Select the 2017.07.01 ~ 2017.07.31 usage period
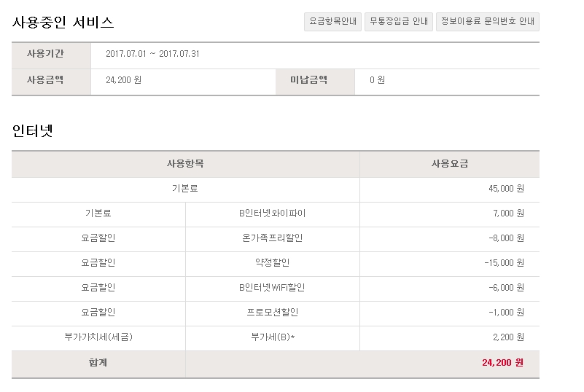This screenshot has height=392, width=584. [x=152, y=55]
